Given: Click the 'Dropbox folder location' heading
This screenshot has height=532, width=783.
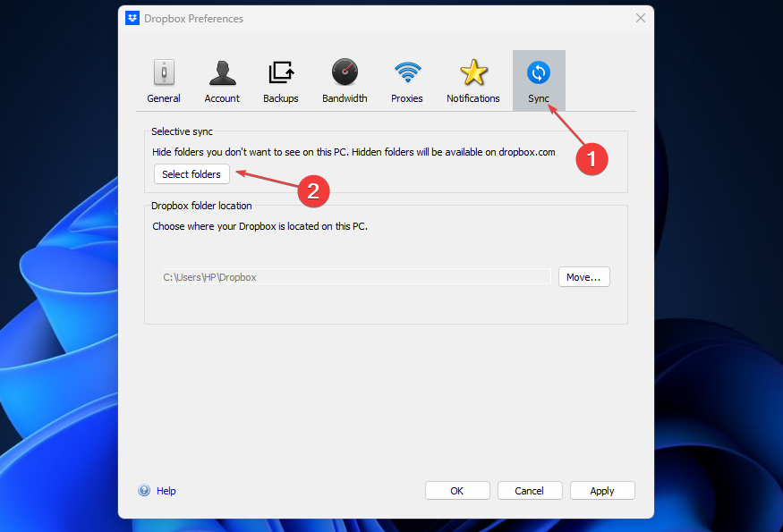Looking at the screenshot, I should [201, 206].
